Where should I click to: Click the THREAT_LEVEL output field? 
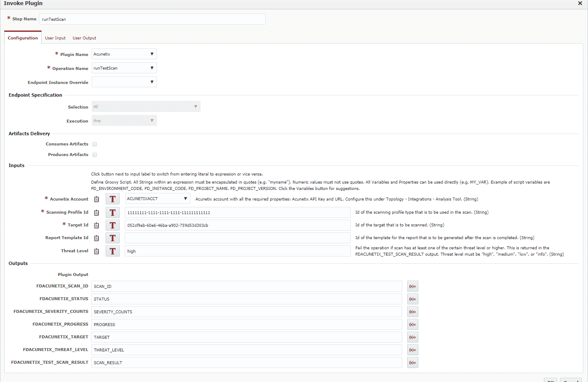tap(246, 350)
